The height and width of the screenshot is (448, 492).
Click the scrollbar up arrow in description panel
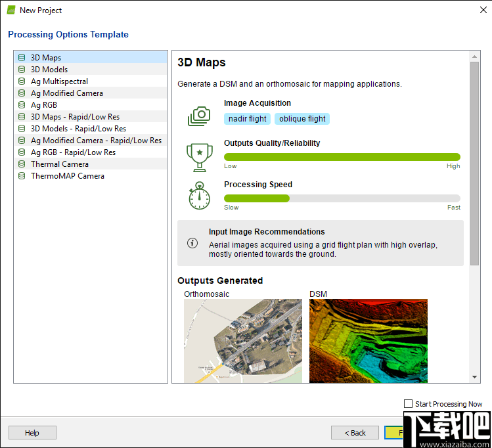pyautogui.click(x=474, y=56)
